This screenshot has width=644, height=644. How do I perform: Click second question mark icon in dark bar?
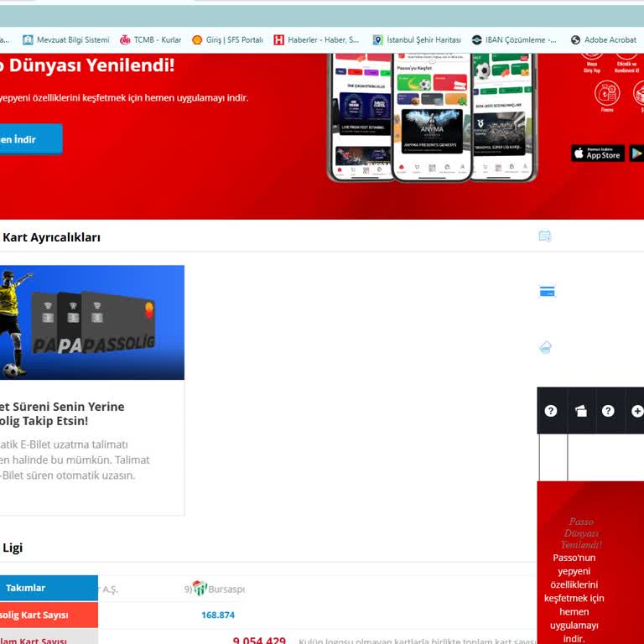(608, 411)
